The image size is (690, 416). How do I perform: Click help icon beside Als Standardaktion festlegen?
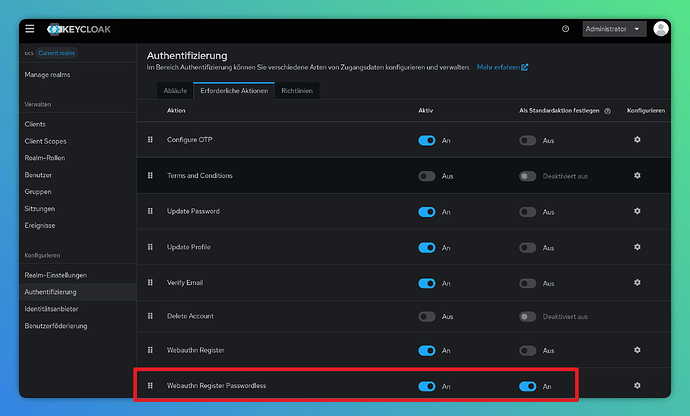607,110
